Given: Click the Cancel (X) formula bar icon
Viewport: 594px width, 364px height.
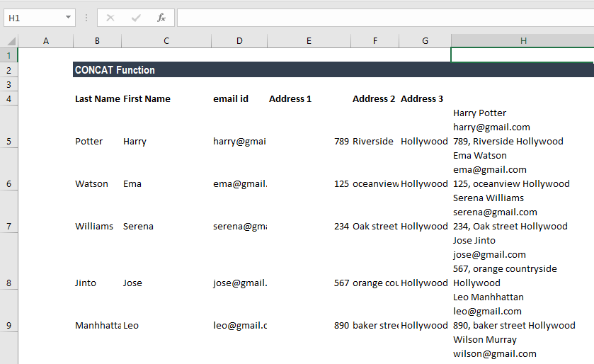Looking at the screenshot, I should (110, 18).
